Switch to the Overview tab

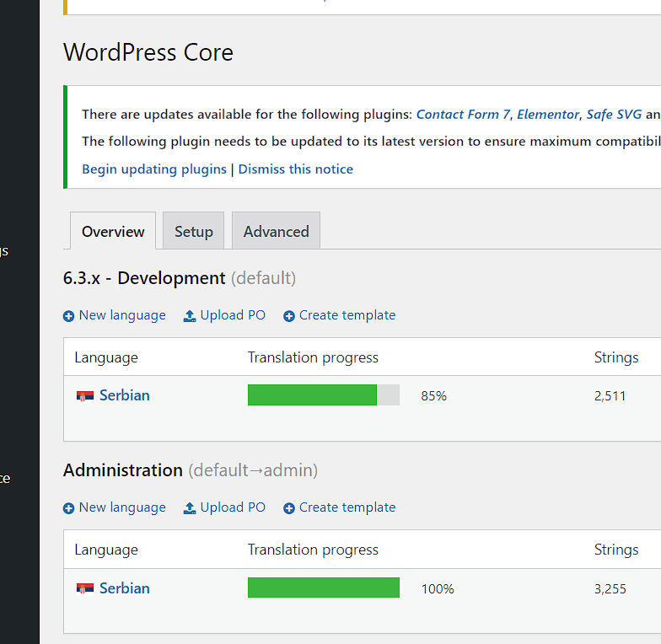pyautogui.click(x=113, y=231)
